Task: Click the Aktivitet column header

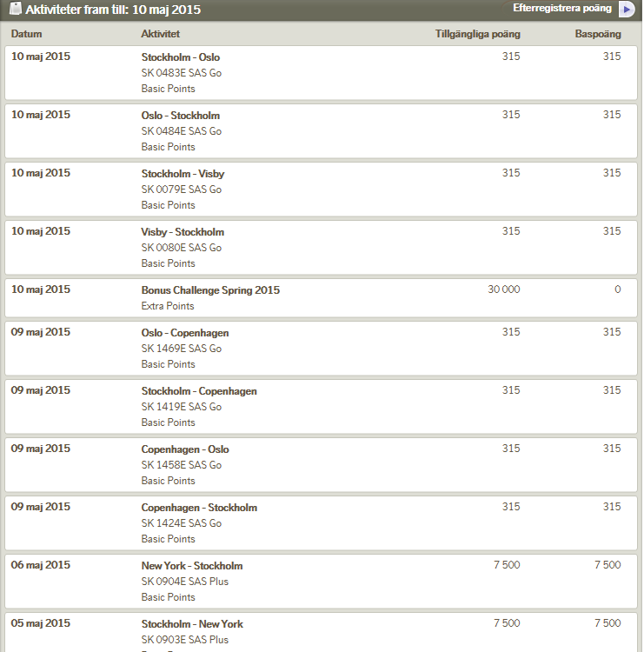Action: pyautogui.click(x=161, y=34)
